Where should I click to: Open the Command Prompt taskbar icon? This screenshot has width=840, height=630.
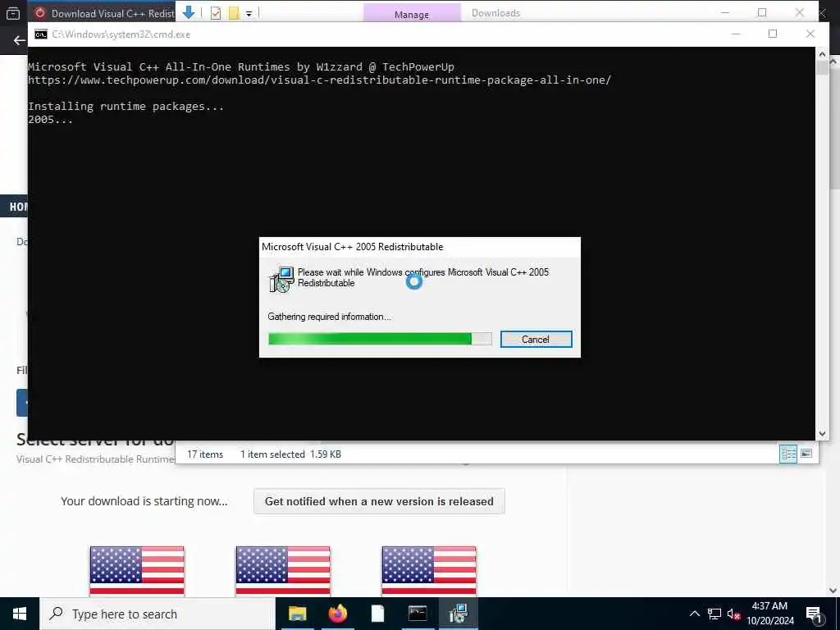(x=418, y=614)
